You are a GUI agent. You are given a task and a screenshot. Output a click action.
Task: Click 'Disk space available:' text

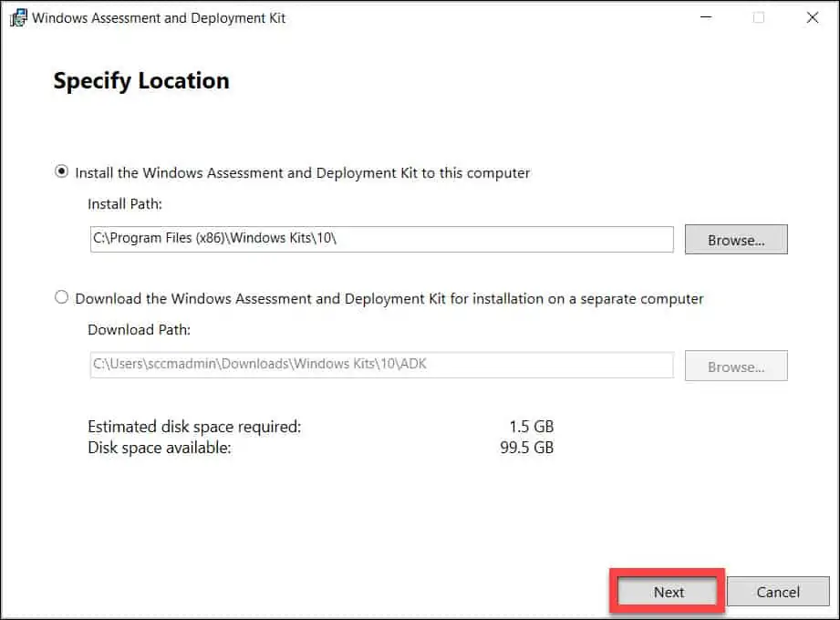tap(160, 448)
